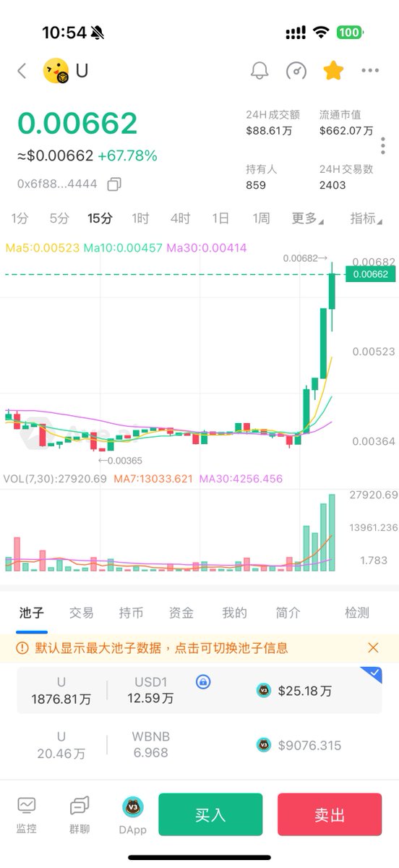Switch to the 交易 tab
This screenshot has height=868, width=399.
click(81, 613)
